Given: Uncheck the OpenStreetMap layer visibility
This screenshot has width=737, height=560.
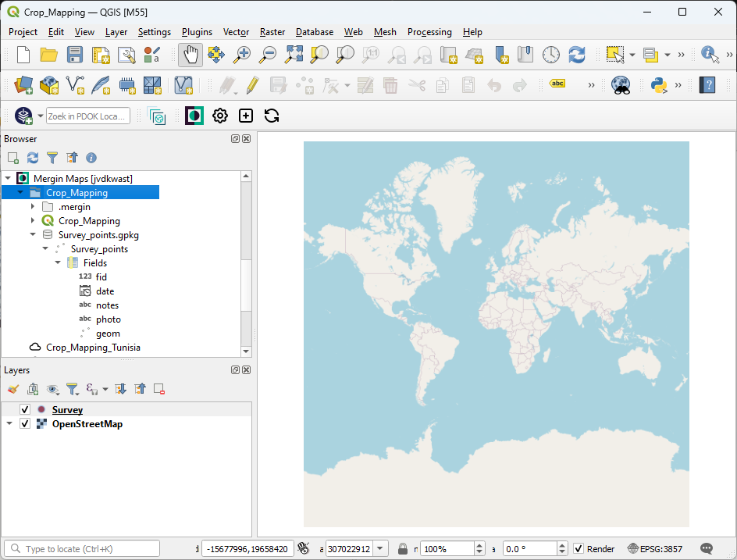Looking at the screenshot, I should [24, 424].
